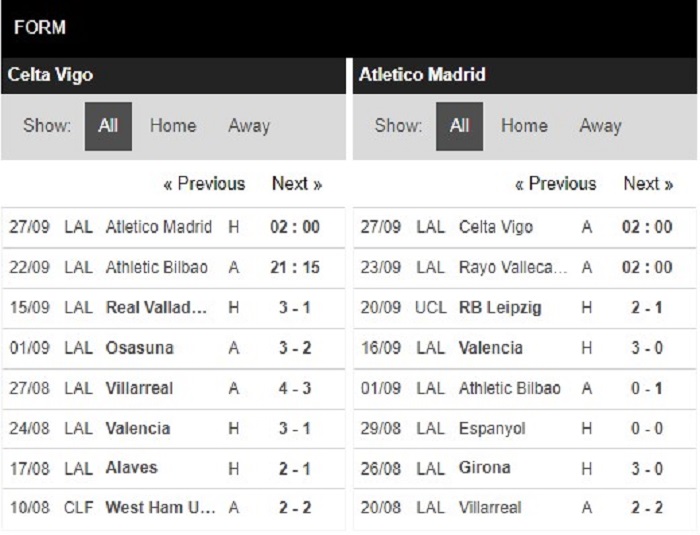The height and width of the screenshot is (535, 700).
Task: Open Celta's upcoming Athletic Bilbao fixture
Action: tap(173, 268)
